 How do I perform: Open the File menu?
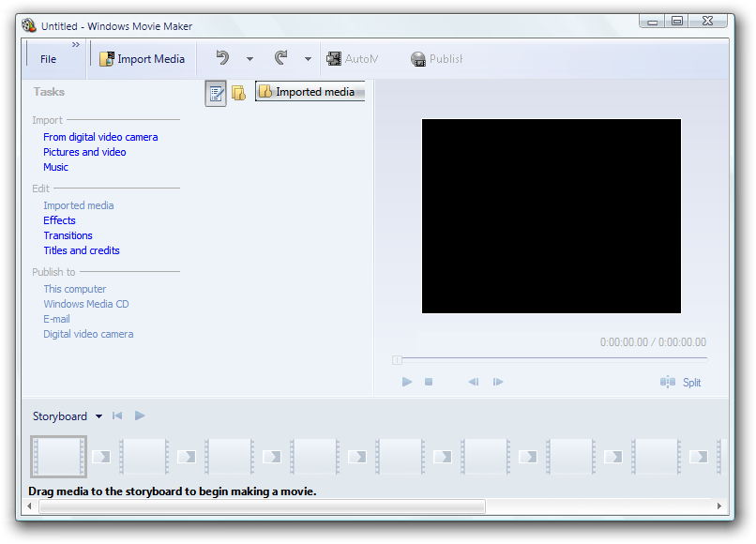pyautogui.click(x=48, y=59)
